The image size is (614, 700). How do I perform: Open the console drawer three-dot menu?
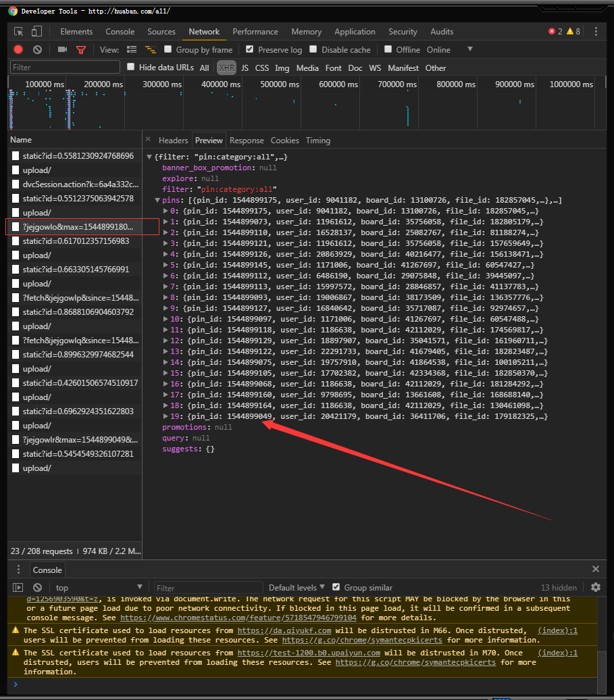[x=18, y=569]
